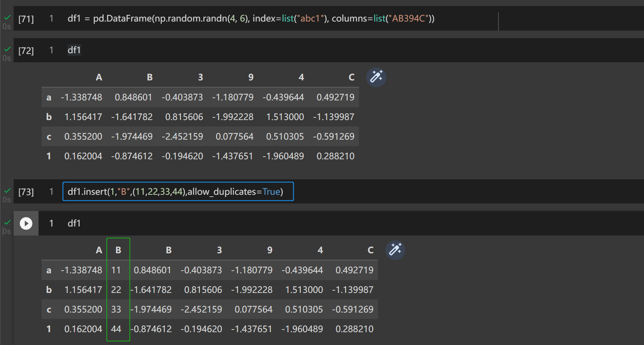Click the pd.DataFrame code line in cell 71
The height and width of the screenshot is (345, 644).
pos(251,18)
